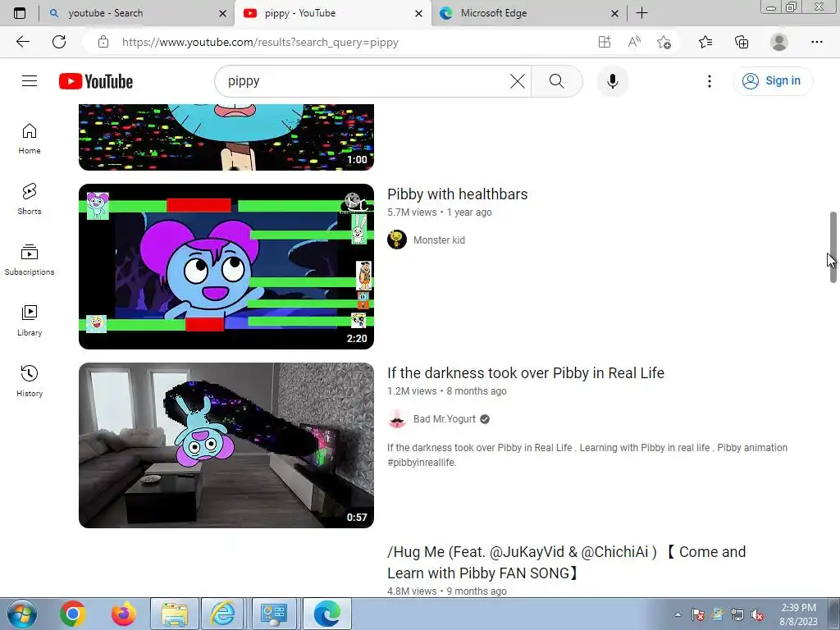The width and height of the screenshot is (840, 630).
Task: Open If the darkness took over Pibby title
Action: [526, 373]
